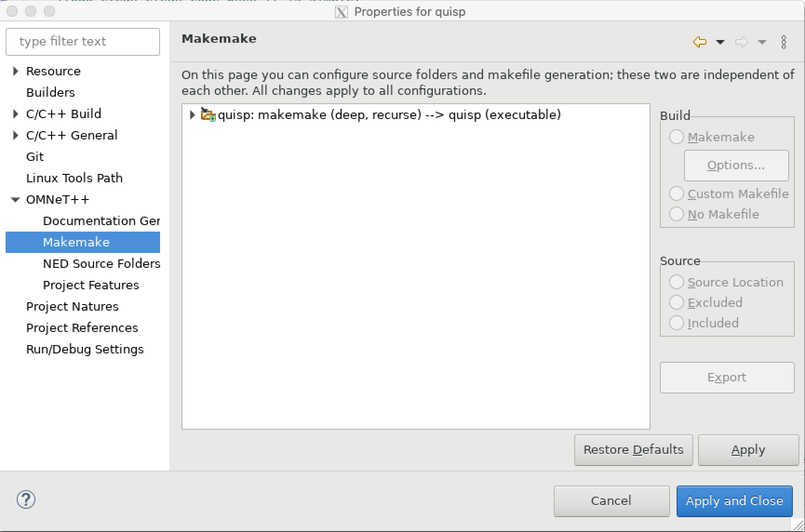The image size is (805, 532).
Task: Click the Apply and Close button
Action: tap(734, 501)
